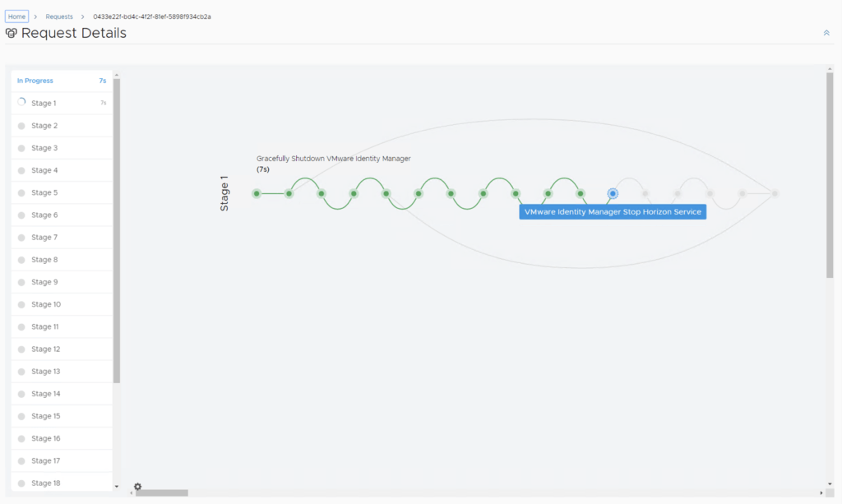This screenshot has height=504, width=842.
Task: Select Stage 3 in the stage list
Action: 44,148
